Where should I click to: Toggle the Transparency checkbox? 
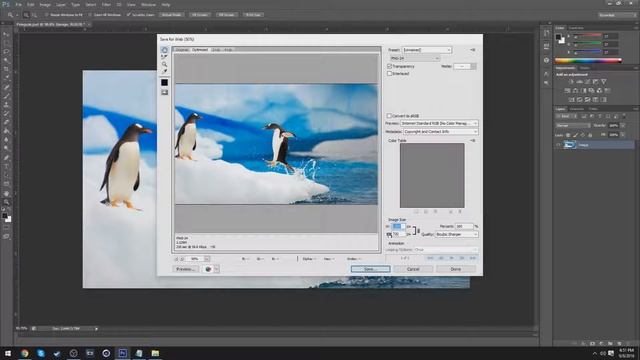tap(389, 66)
